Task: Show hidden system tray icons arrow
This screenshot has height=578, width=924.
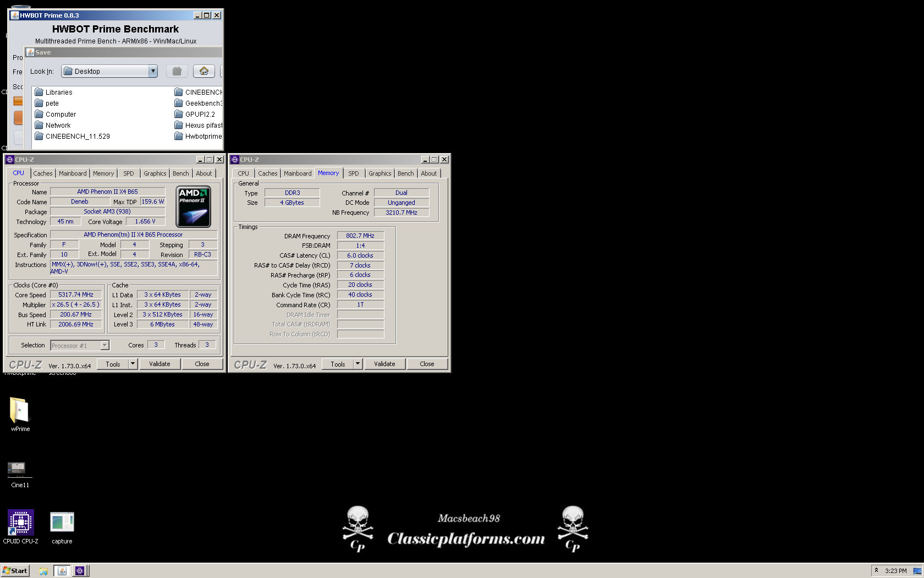Action: [876, 570]
